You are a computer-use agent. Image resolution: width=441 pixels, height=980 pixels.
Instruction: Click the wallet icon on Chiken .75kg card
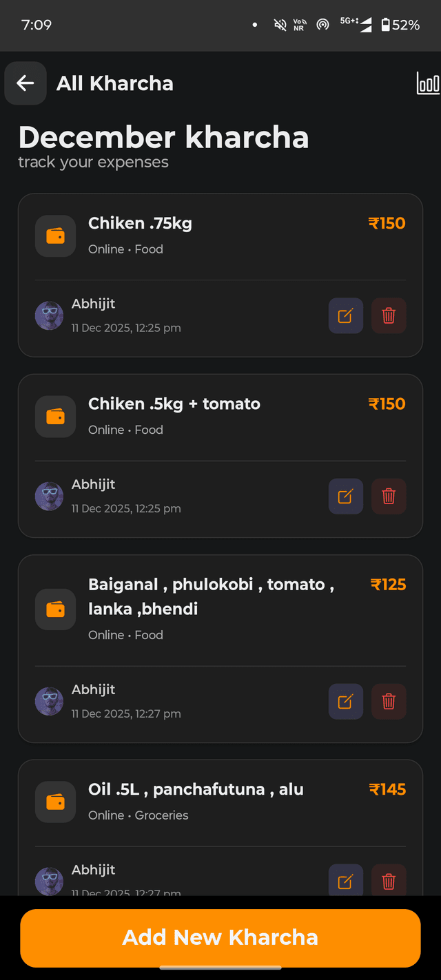pos(55,235)
